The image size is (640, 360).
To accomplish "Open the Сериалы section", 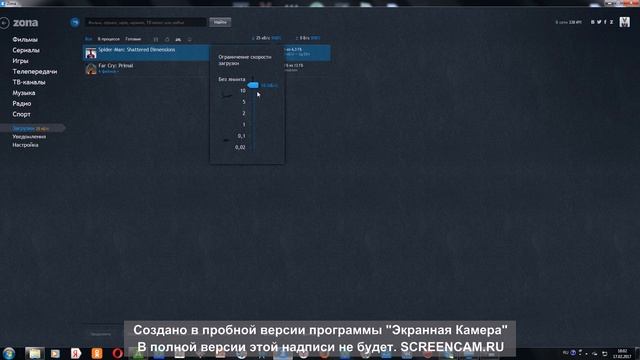I will pos(26,50).
